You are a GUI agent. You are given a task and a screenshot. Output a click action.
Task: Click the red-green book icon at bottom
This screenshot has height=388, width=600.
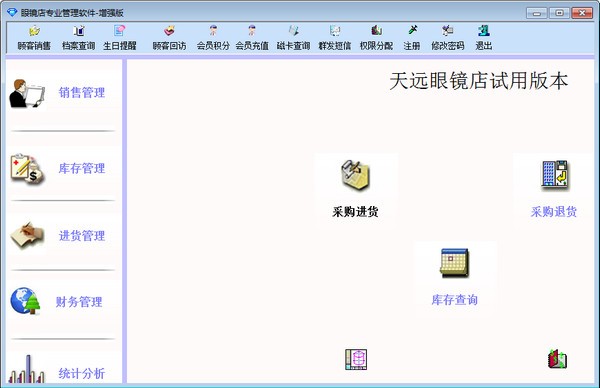coord(558,359)
